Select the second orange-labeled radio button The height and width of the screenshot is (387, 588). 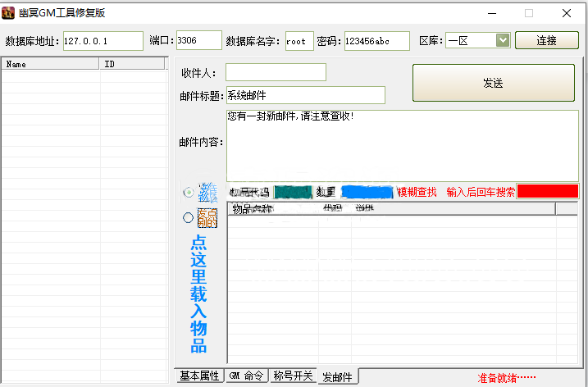[x=189, y=218]
